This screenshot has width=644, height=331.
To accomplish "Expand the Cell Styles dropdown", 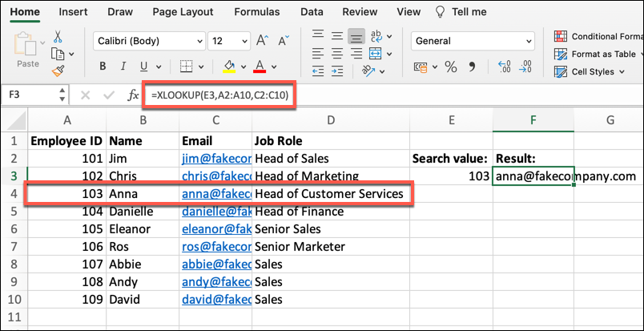I will point(598,71).
